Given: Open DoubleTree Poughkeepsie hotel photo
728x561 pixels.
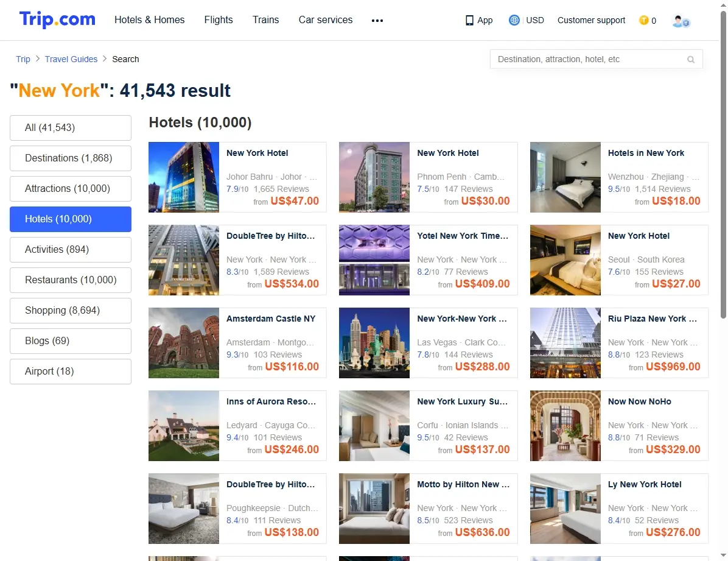Looking at the screenshot, I should [184, 509].
